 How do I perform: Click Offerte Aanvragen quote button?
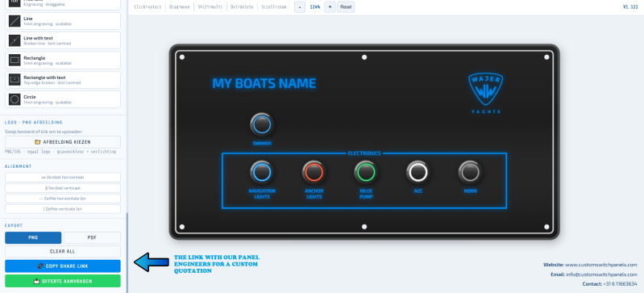pyautogui.click(x=63, y=281)
